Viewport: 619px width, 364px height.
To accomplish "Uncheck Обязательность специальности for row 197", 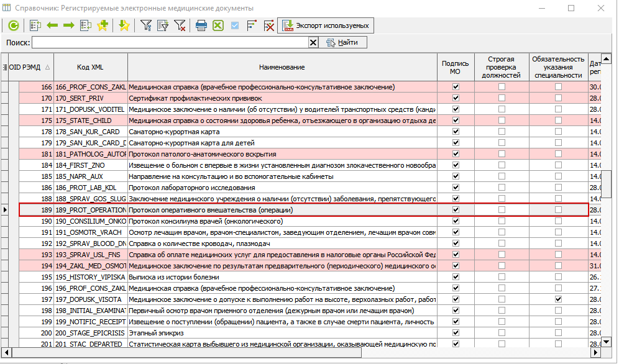I will pos(558,299).
